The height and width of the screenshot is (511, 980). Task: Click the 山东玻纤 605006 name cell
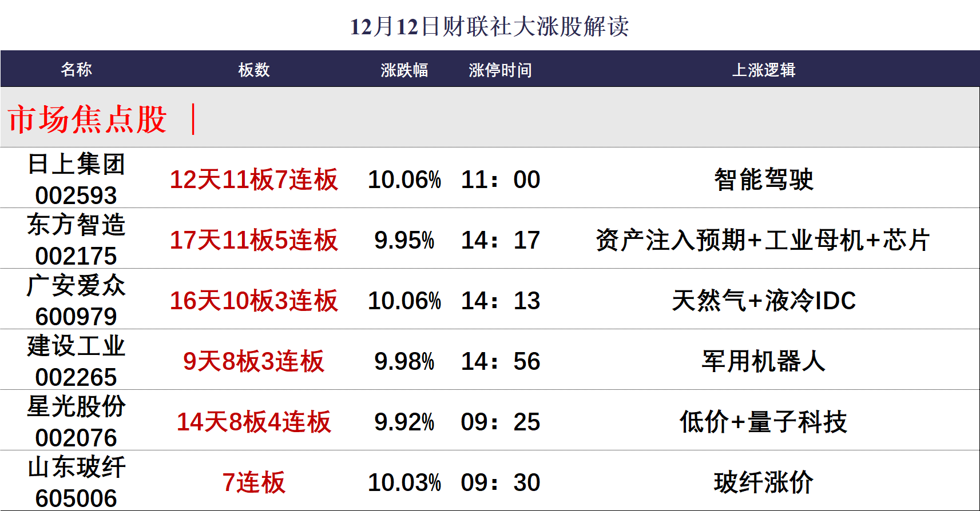coord(76,482)
